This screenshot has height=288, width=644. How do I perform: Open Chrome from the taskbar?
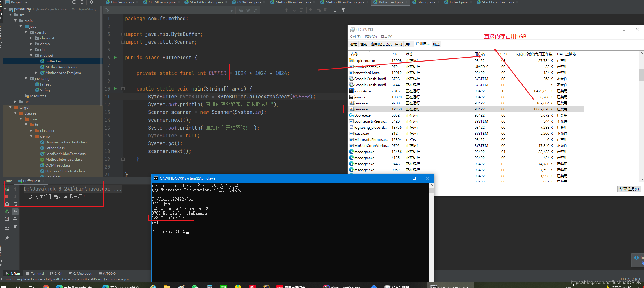tap(46, 287)
